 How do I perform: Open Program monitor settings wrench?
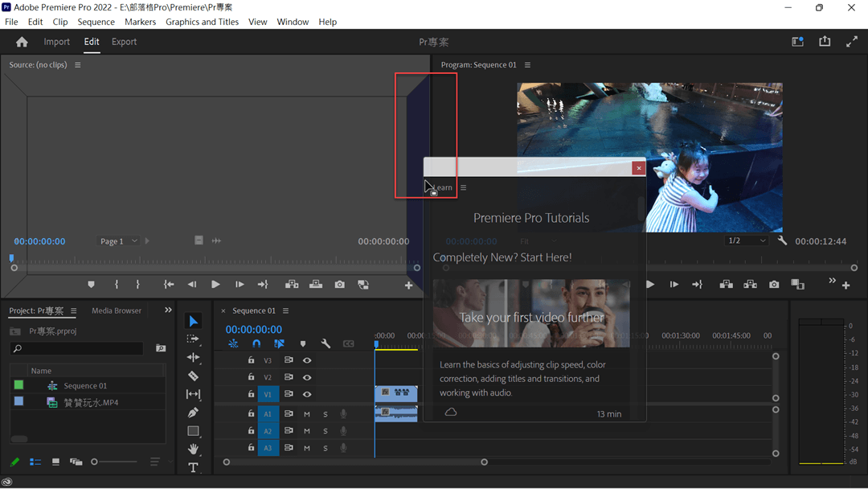(x=782, y=241)
